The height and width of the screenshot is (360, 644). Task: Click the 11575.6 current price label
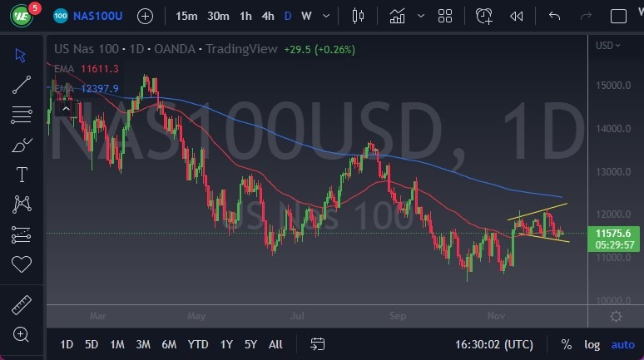point(612,235)
